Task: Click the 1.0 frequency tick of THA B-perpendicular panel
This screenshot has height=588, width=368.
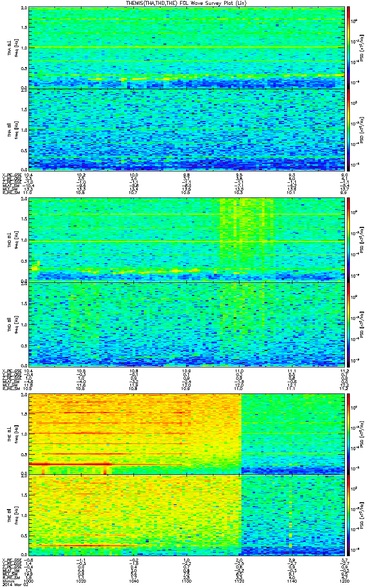Action: point(24,48)
